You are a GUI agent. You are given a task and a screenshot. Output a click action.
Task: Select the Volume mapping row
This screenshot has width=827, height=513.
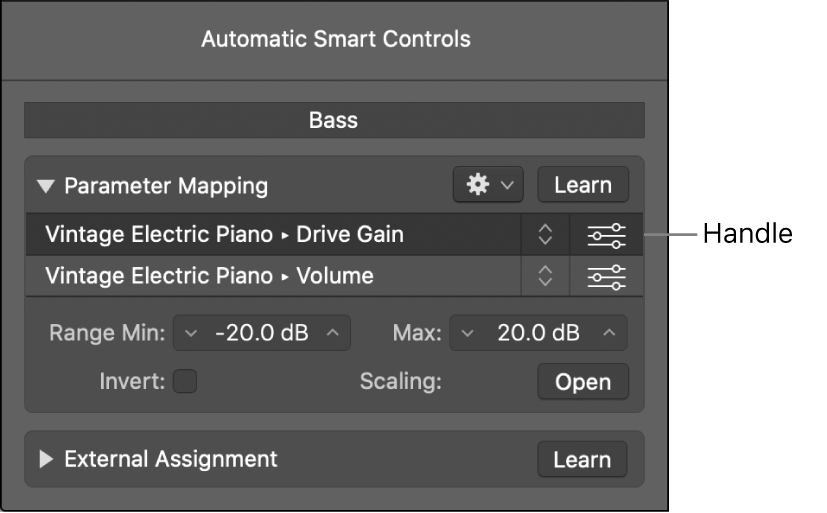click(x=270, y=276)
